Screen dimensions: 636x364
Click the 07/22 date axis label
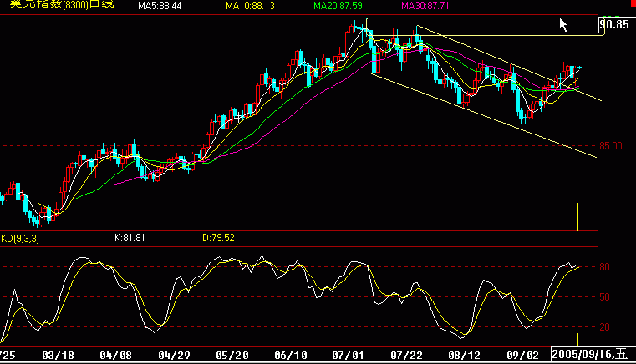pyautogui.click(x=406, y=356)
